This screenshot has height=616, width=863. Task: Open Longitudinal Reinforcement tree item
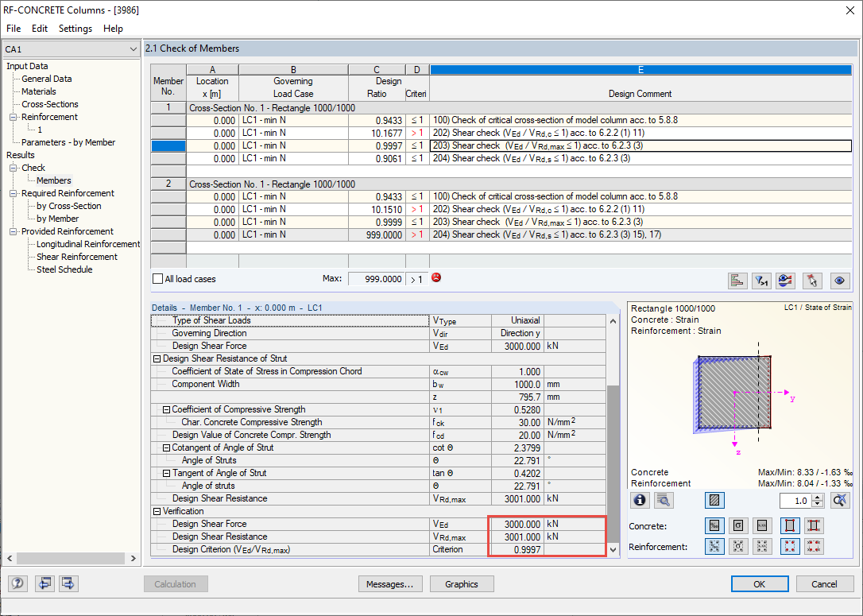(88, 244)
